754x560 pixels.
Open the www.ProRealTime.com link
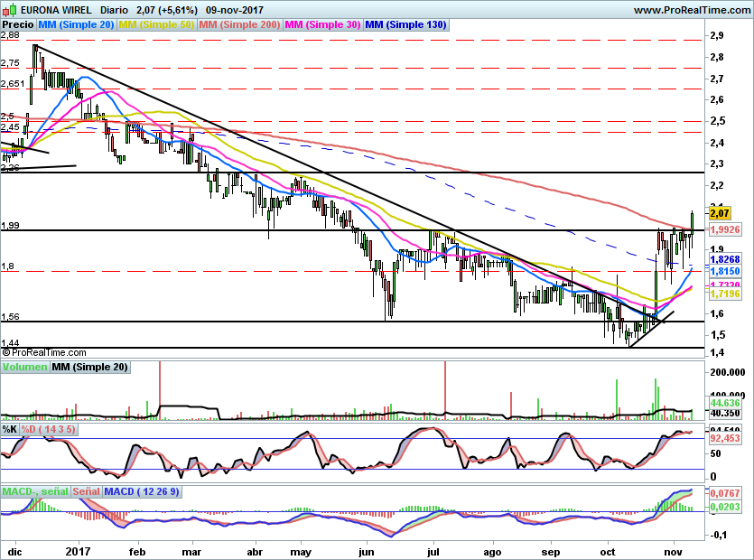click(x=692, y=10)
